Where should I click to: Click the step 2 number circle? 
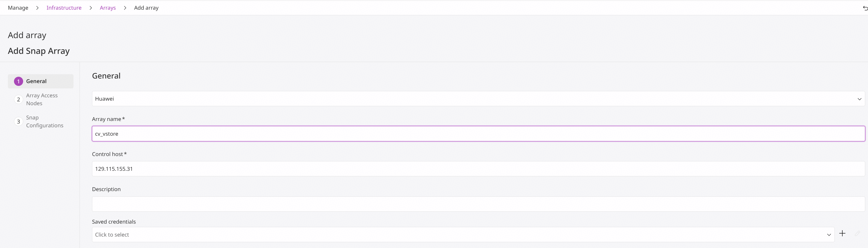click(x=19, y=99)
